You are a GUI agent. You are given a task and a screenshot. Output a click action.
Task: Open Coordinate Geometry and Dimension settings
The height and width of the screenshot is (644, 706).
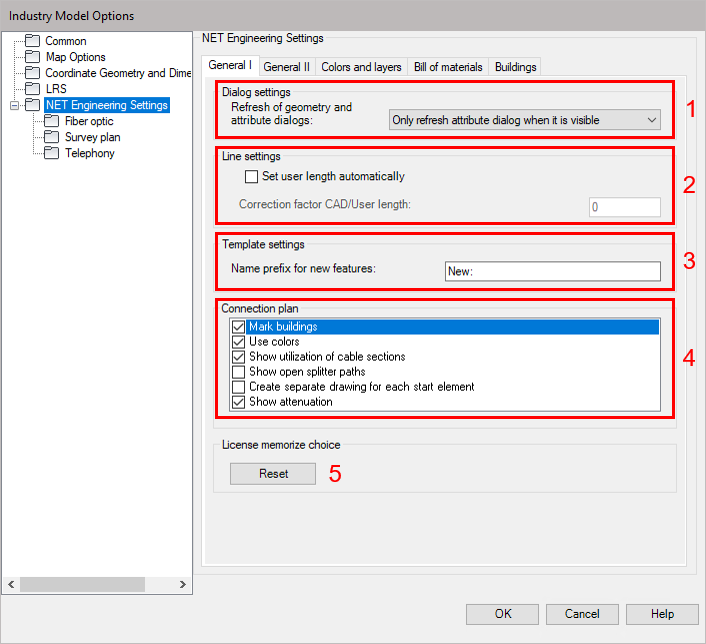[118, 73]
